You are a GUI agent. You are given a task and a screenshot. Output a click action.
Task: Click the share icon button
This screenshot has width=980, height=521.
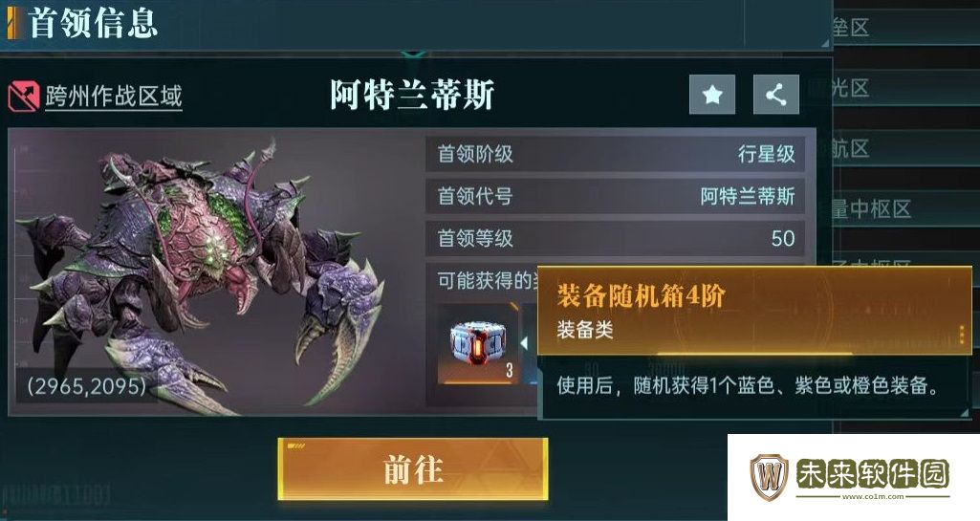coord(775,95)
